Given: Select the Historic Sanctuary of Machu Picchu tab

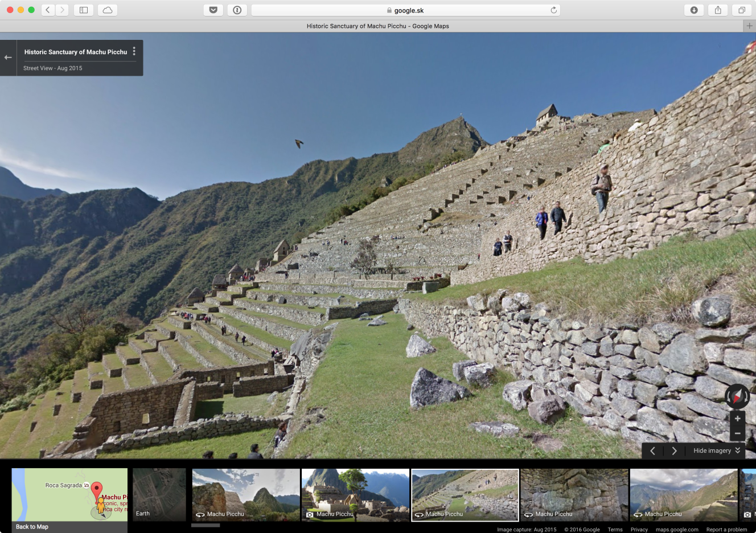Looking at the screenshot, I should pyautogui.click(x=377, y=26).
